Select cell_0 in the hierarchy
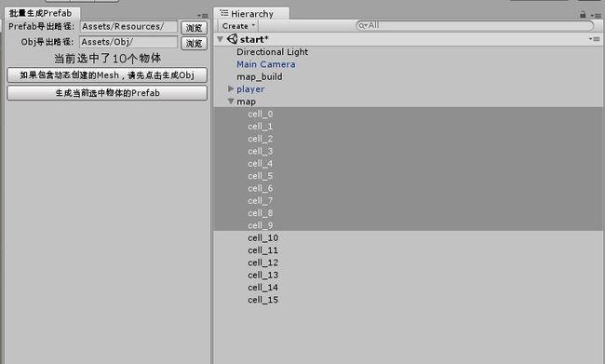The height and width of the screenshot is (364, 605). (x=409, y=114)
